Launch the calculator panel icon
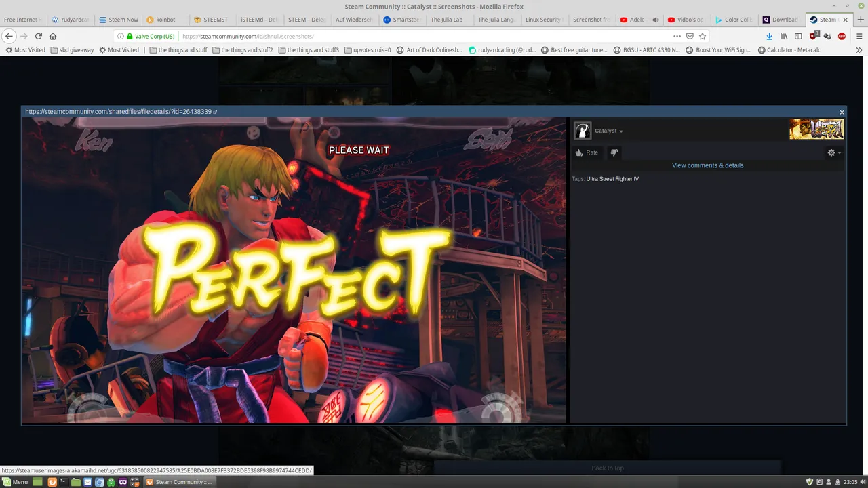This screenshot has width=868, height=488. tap(135, 482)
